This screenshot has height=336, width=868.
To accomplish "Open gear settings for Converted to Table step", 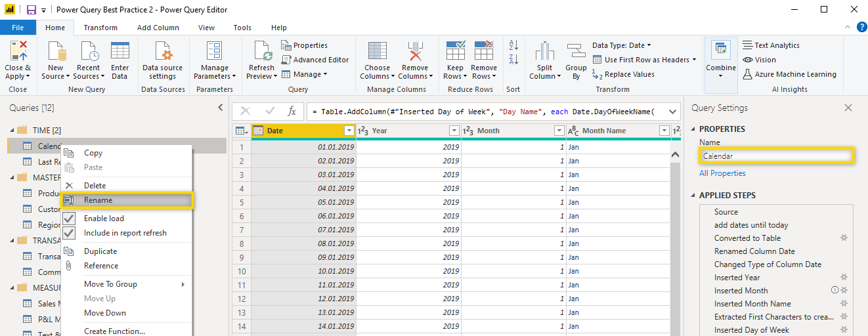I will pyautogui.click(x=844, y=238).
